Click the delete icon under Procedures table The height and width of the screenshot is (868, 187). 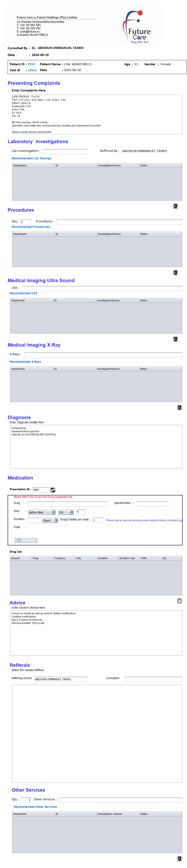click(175, 273)
